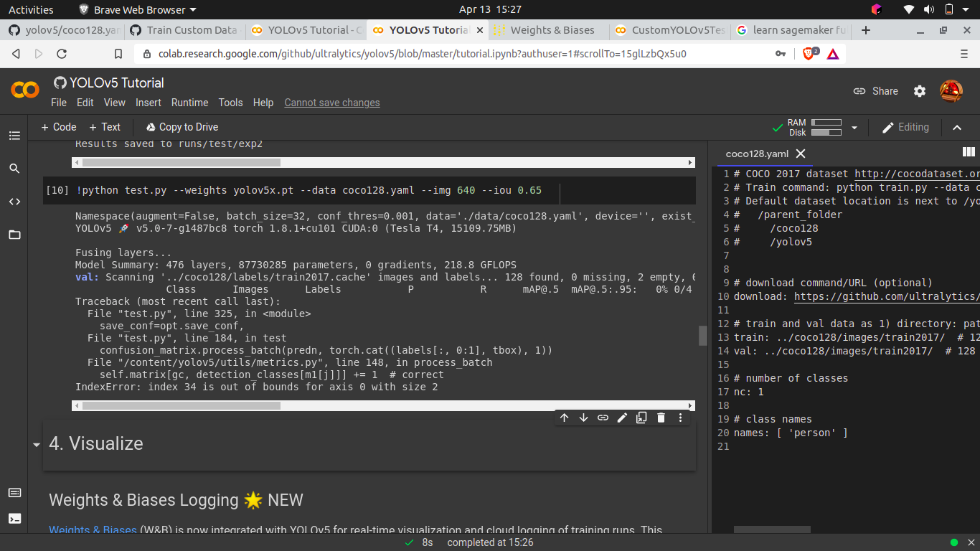
Task: Toggle the file viewer split layout icon
Action: pos(969,152)
